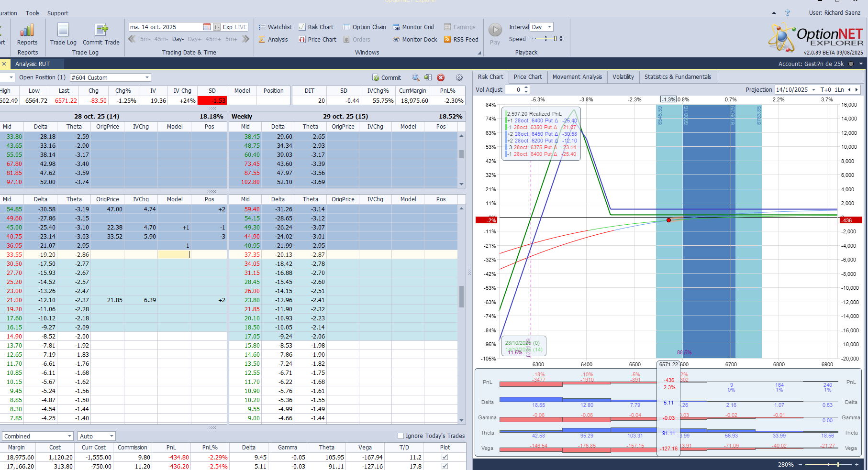Click the red delete position icon
Viewport: 868px width, 470px height.
click(x=441, y=77)
